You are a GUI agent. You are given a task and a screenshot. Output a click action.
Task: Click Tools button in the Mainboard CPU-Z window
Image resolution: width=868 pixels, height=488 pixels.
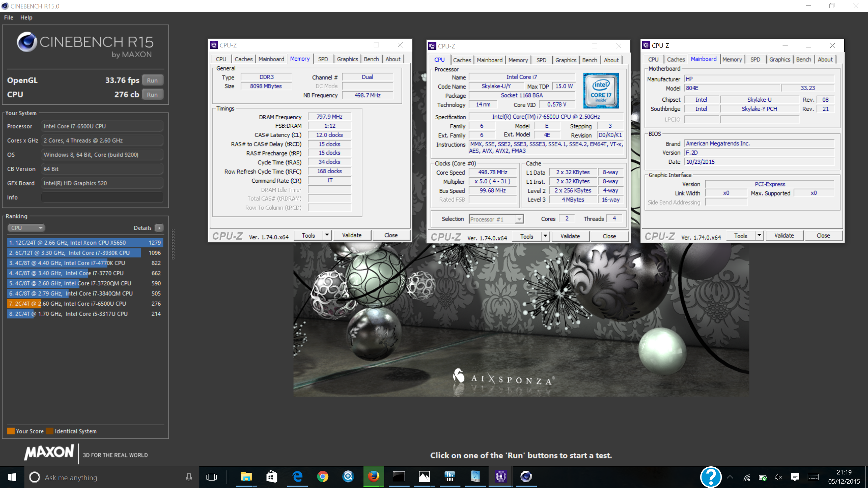(741, 236)
